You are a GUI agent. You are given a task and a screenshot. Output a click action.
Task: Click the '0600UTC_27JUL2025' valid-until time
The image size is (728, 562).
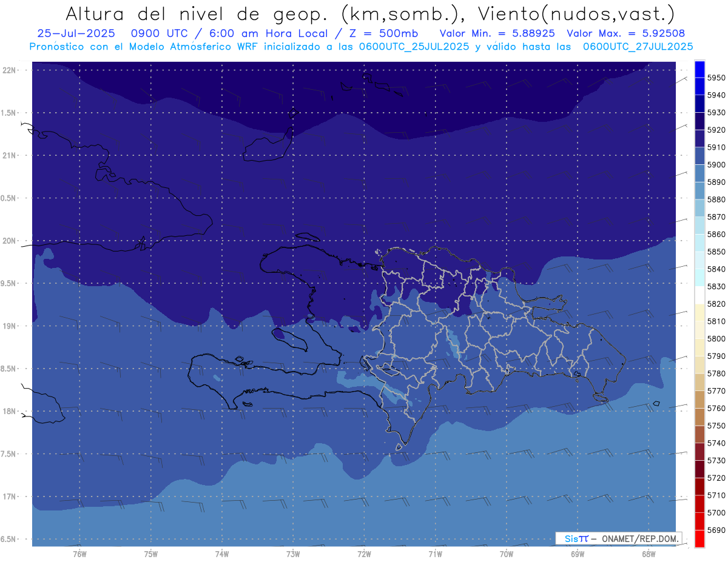click(x=638, y=46)
